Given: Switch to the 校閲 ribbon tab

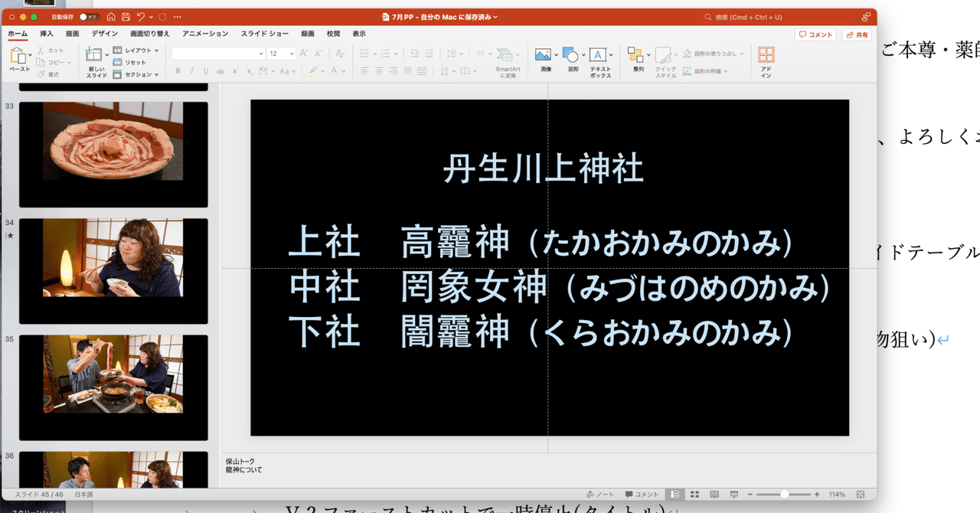Looking at the screenshot, I should click(333, 34).
